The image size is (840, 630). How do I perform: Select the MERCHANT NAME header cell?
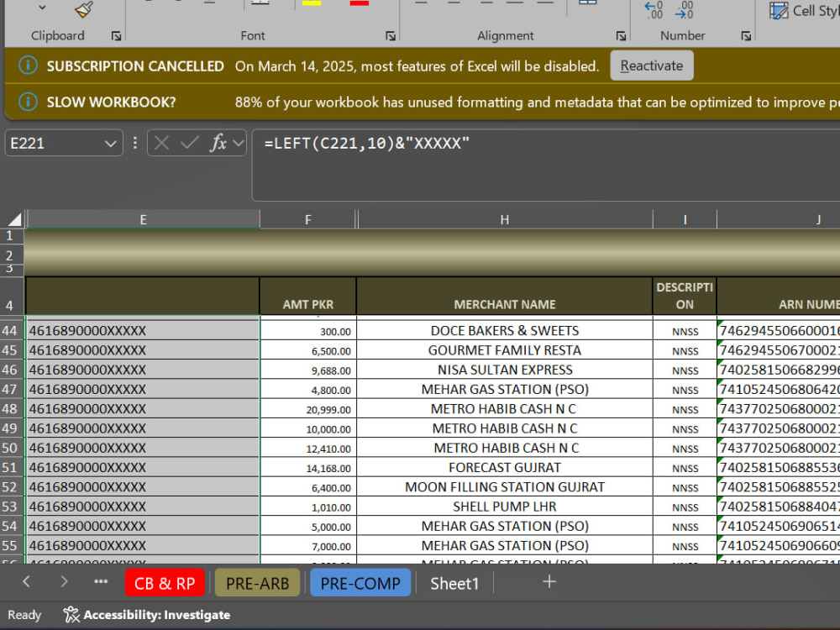505,296
